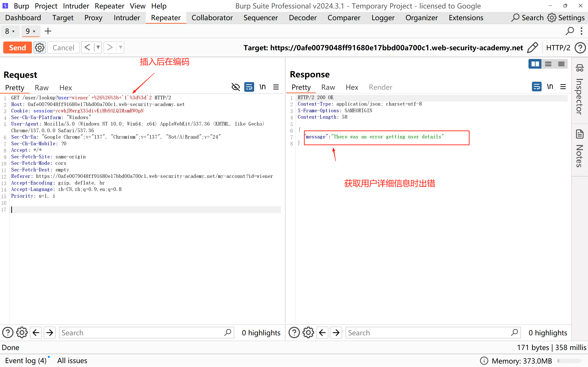
Task: Open request search settings gear at bottom
Action: point(22,333)
